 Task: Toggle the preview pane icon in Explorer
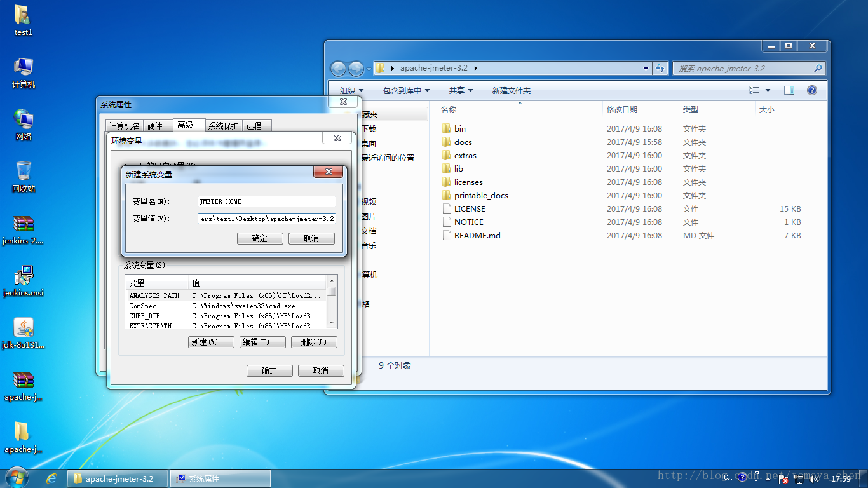[789, 90]
